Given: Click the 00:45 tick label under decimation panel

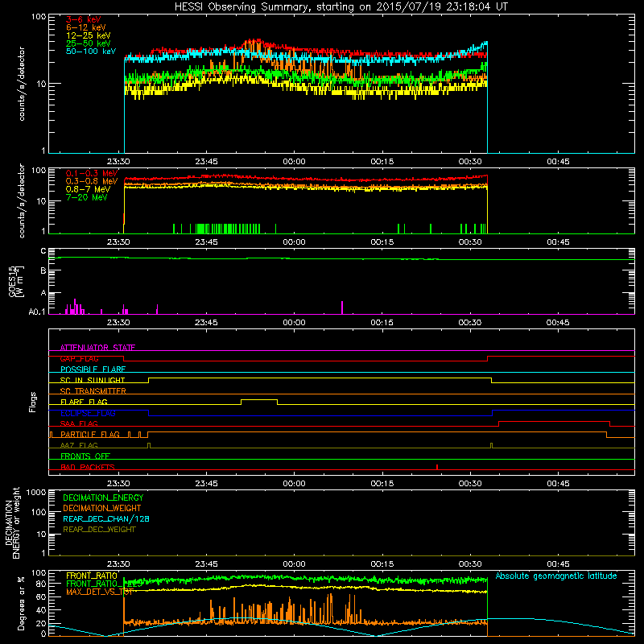Looking at the screenshot, I should (558, 564).
